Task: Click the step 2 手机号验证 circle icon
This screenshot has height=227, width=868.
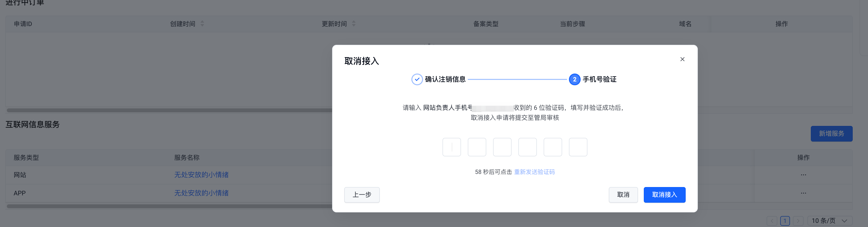Action: click(575, 80)
